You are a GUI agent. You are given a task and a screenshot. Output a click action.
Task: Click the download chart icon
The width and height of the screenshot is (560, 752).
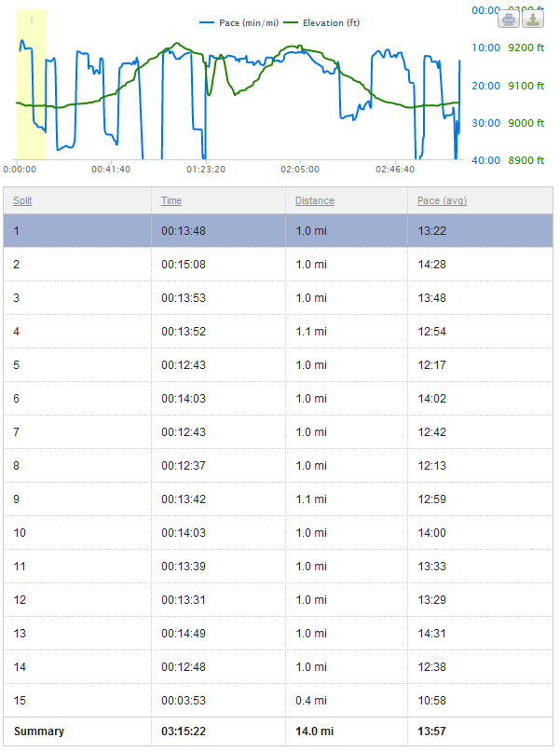(x=533, y=19)
